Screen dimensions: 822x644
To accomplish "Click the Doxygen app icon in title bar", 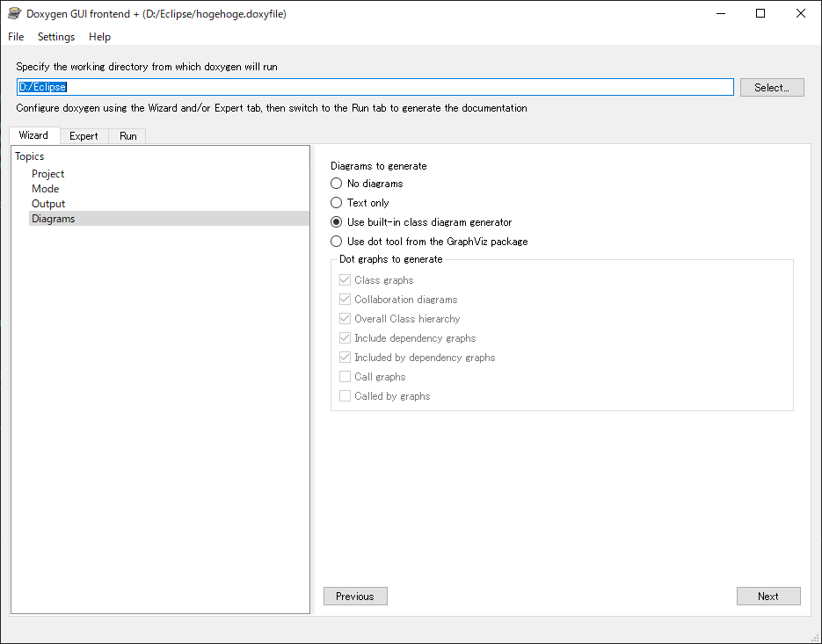I will click(x=14, y=14).
